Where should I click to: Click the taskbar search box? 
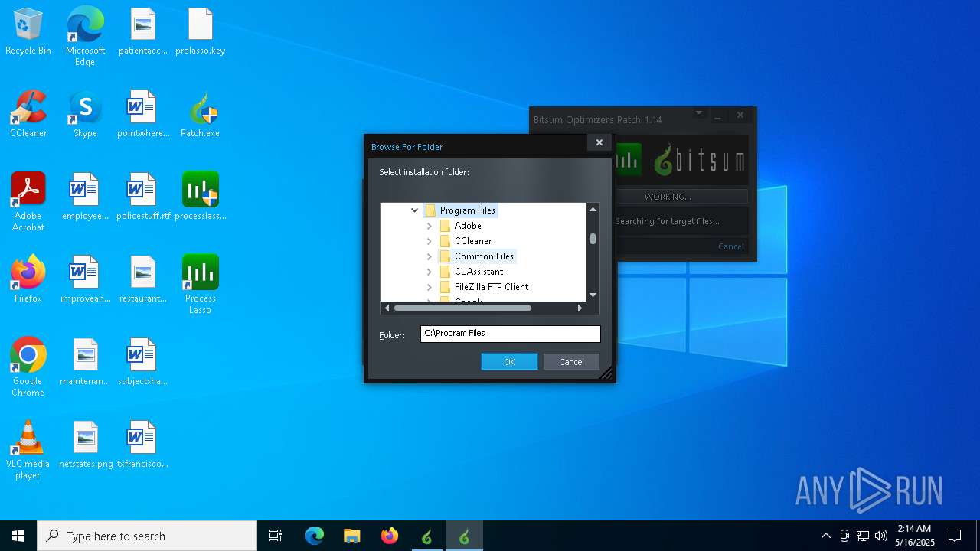tap(147, 536)
